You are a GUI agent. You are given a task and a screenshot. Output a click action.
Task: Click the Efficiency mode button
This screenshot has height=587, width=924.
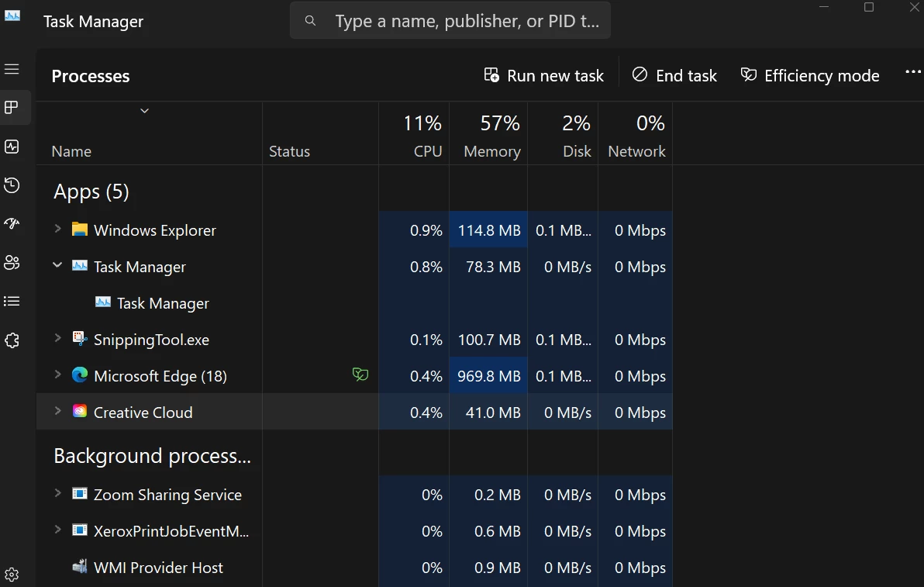pyautogui.click(x=810, y=75)
